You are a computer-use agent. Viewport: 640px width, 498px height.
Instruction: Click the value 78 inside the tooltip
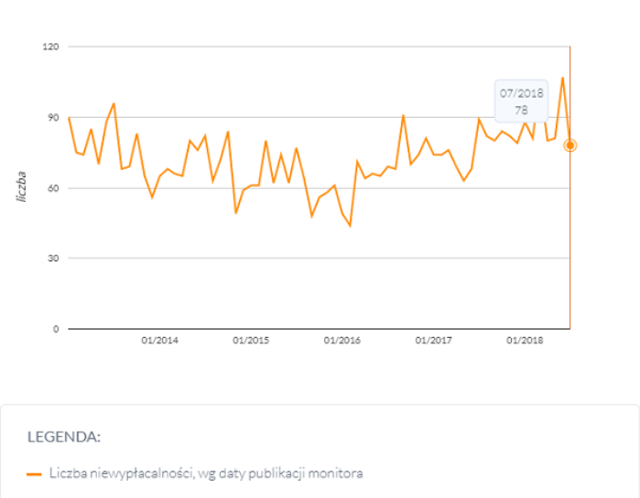[521, 110]
